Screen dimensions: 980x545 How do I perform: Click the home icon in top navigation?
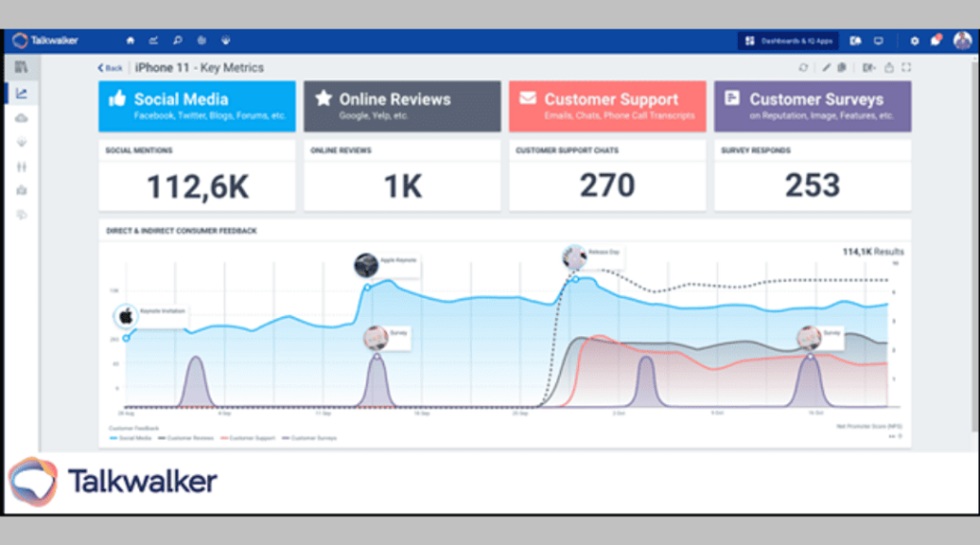click(x=130, y=41)
